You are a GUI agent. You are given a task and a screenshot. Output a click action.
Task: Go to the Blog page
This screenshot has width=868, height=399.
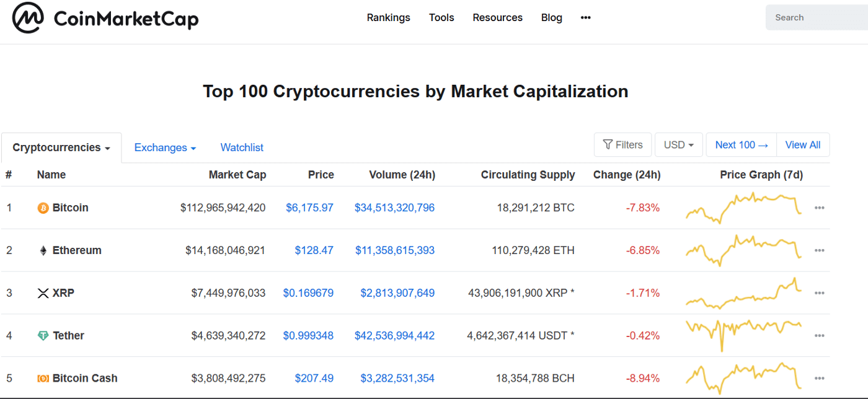[x=552, y=17]
